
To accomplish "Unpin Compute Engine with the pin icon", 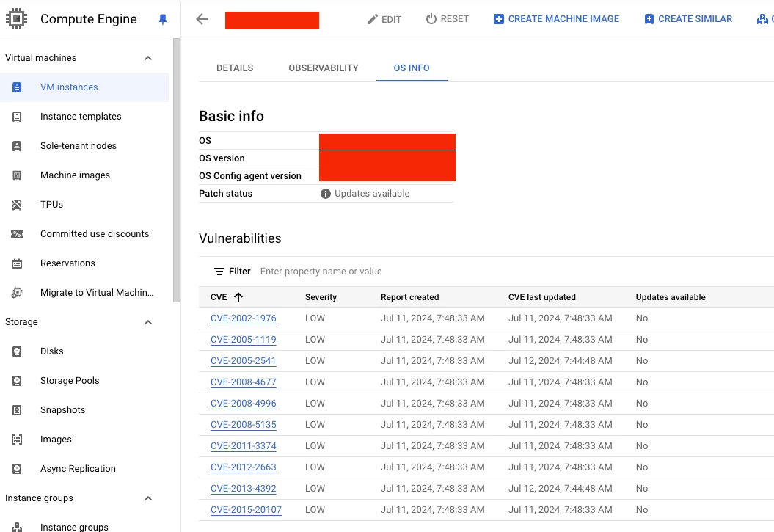I will coord(162,19).
